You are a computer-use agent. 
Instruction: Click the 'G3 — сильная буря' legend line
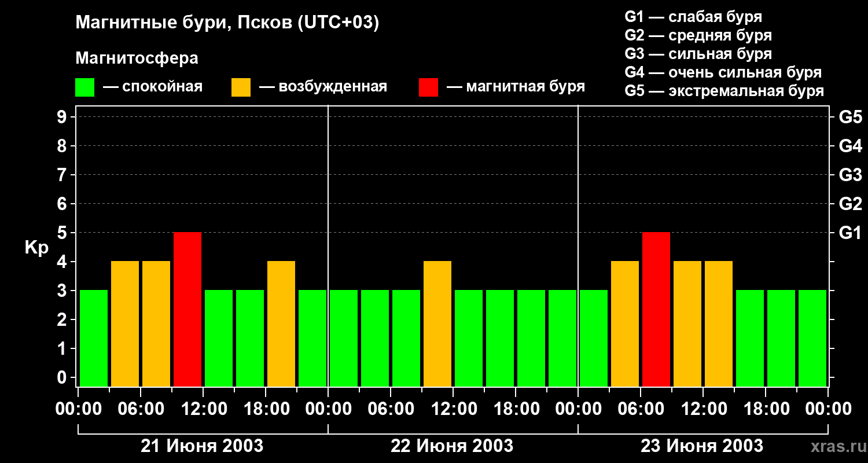698,54
